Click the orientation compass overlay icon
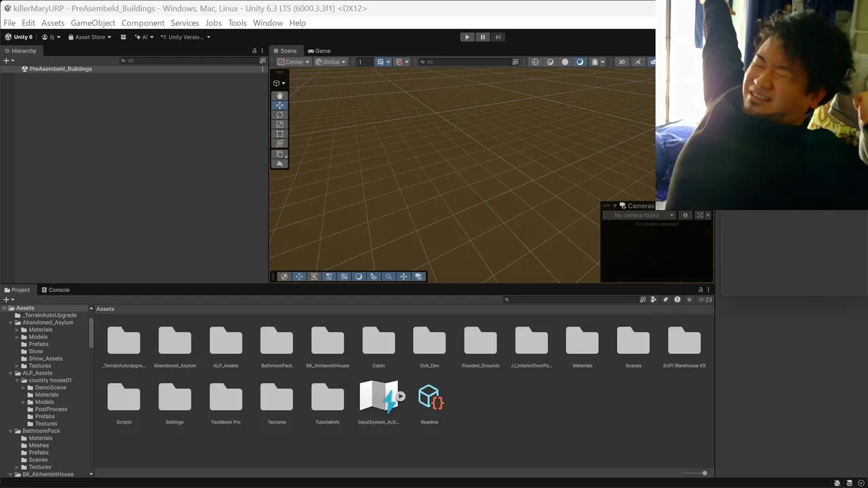The width and height of the screenshot is (868, 488). point(284,277)
